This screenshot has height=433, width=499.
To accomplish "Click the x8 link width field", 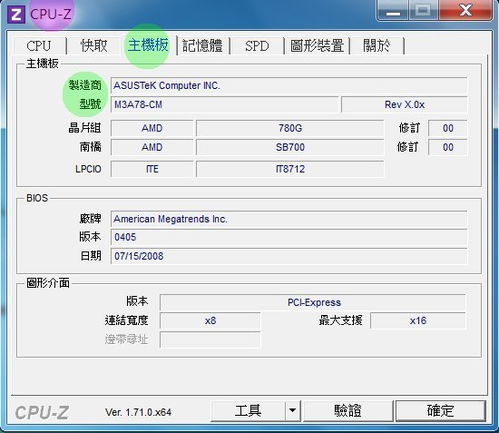I will (210, 321).
